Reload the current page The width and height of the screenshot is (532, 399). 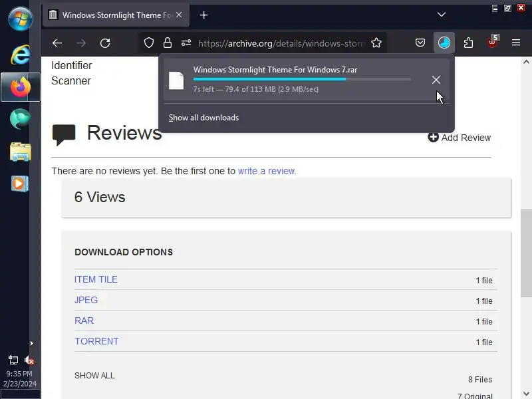click(105, 43)
